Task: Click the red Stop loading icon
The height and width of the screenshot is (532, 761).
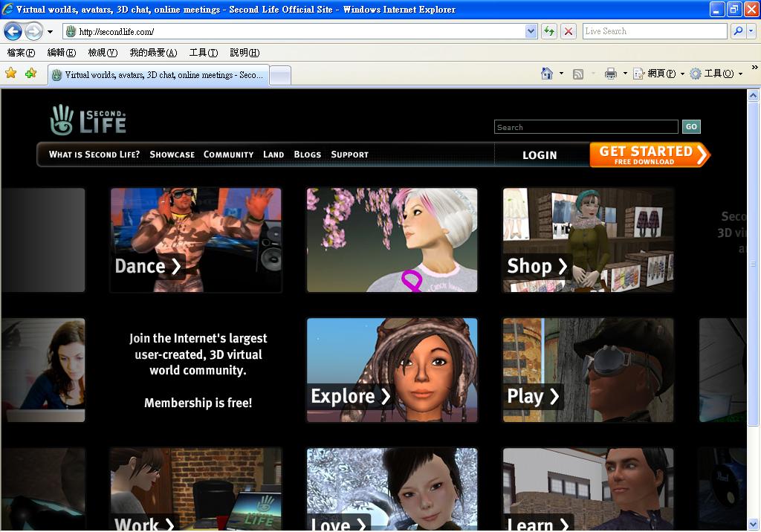Action: click(569, 31)
